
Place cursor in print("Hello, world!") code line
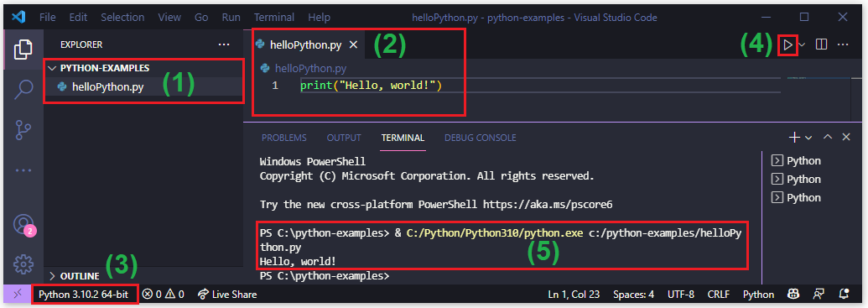pyautogui.click(x=371, y=86)
